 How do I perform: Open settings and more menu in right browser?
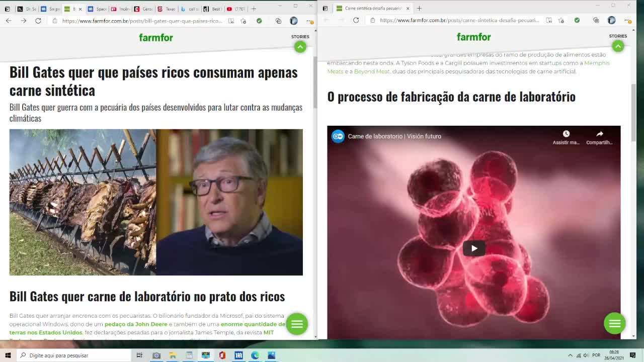627,20
